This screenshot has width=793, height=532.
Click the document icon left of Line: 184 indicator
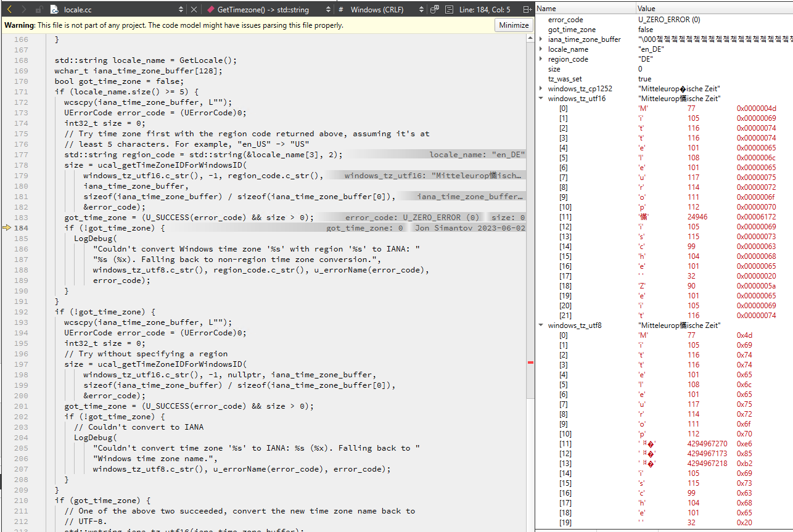click(x=449, y=9)
